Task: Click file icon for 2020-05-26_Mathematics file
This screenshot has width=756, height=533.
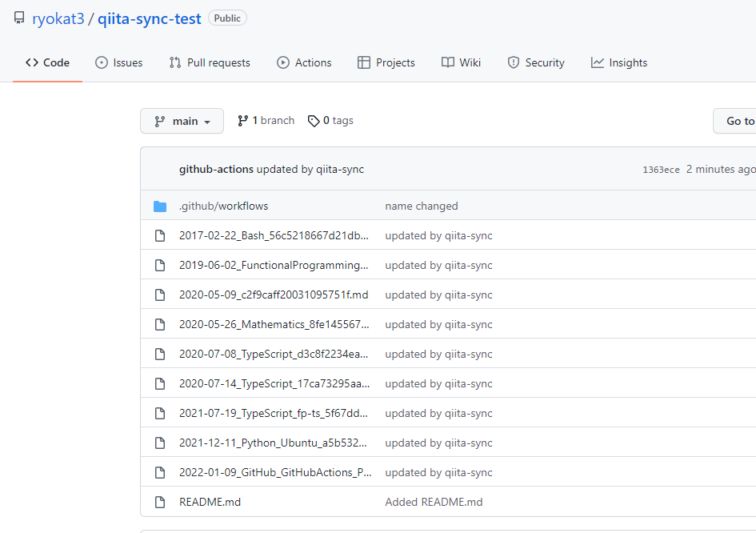Action: tap(160, 325)
